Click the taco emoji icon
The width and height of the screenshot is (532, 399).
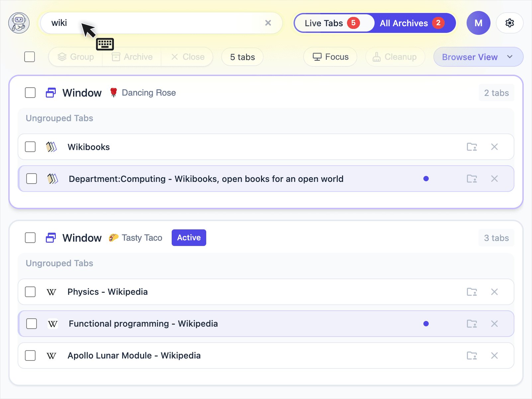pos(114,238)
